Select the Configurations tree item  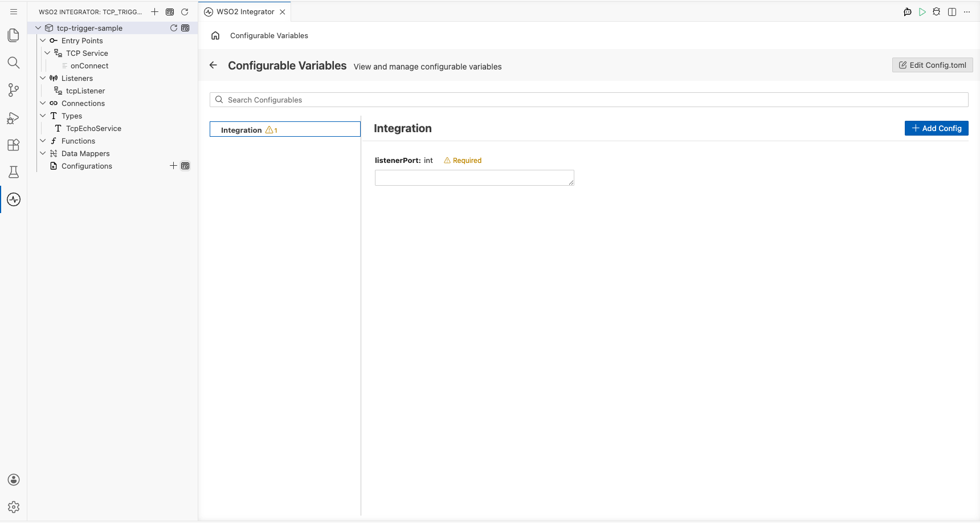click(87, 166)
